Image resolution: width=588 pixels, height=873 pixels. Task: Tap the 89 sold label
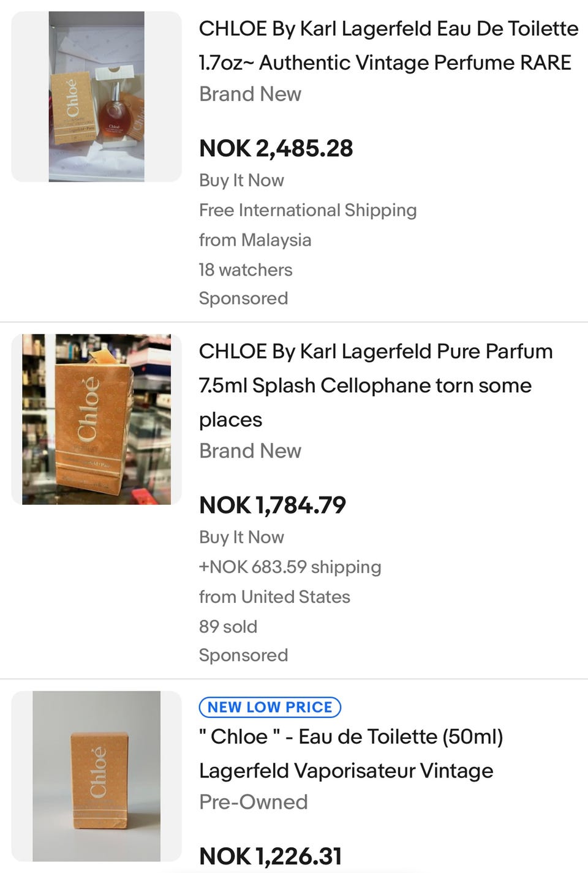[228, 626]
